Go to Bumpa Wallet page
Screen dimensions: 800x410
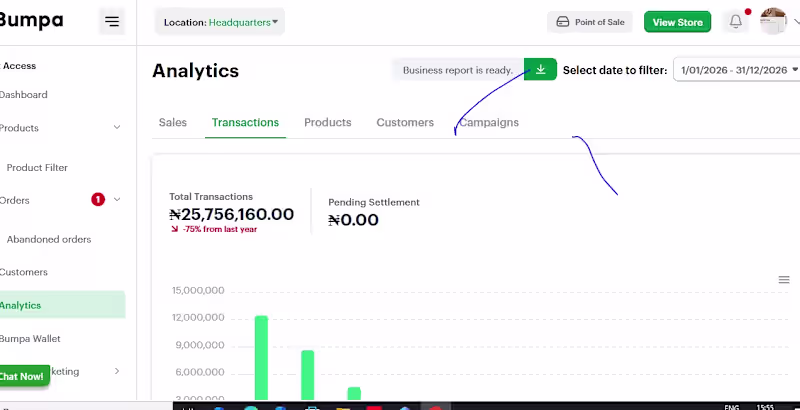(x=30, y=339)
